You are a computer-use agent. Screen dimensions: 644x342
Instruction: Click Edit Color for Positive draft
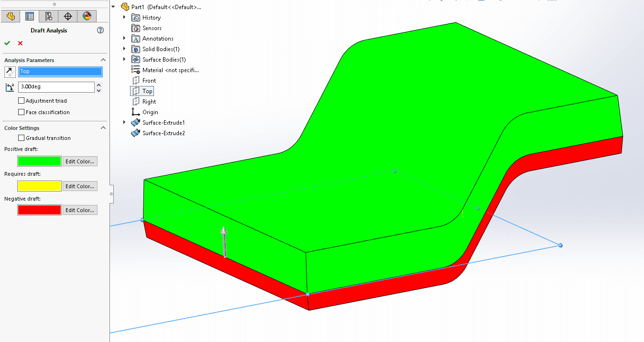pos(80,161)
